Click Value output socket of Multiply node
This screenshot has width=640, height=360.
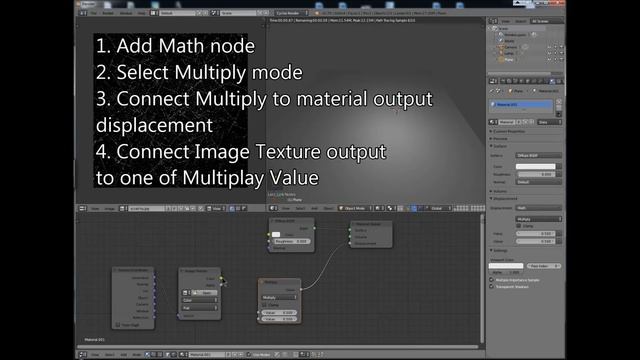click(x=301, y=289)
